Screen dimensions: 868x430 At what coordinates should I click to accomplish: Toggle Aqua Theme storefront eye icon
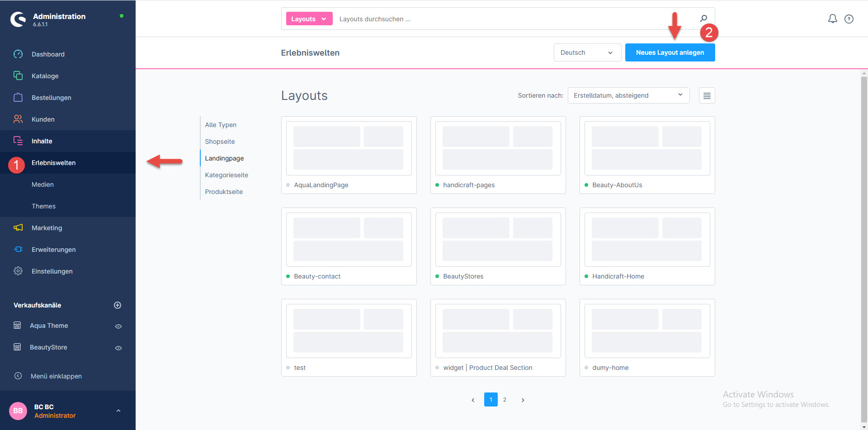coord(118,326)
